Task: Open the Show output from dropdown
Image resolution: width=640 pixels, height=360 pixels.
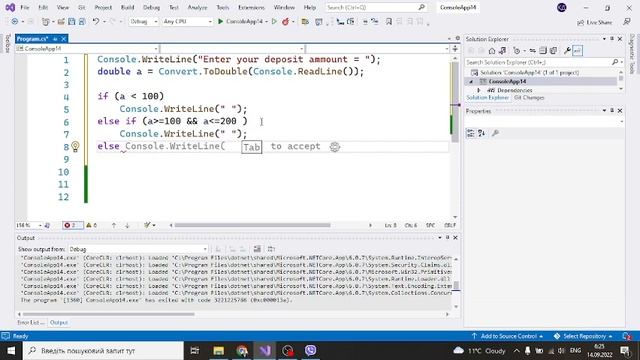Action: coord(138,249)
